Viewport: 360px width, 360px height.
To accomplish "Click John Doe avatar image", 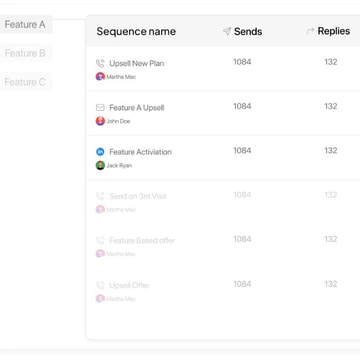I will (100, 121).
